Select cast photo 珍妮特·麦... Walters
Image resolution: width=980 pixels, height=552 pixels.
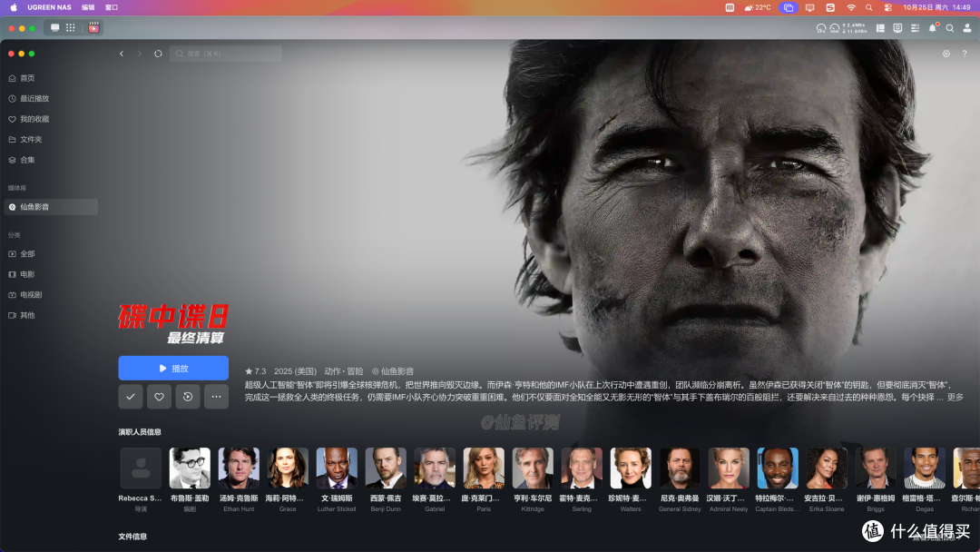631,468
